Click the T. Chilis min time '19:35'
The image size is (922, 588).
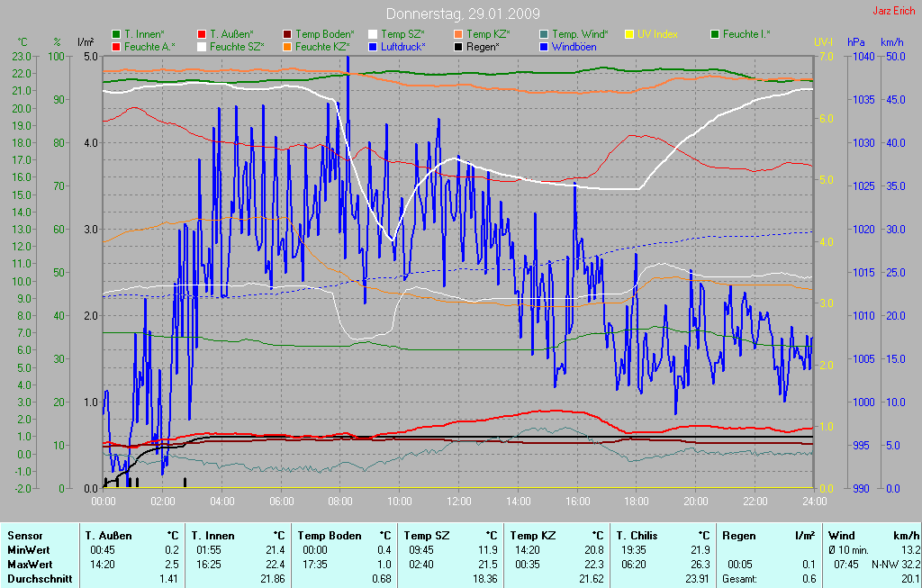[x=635, y=550]
